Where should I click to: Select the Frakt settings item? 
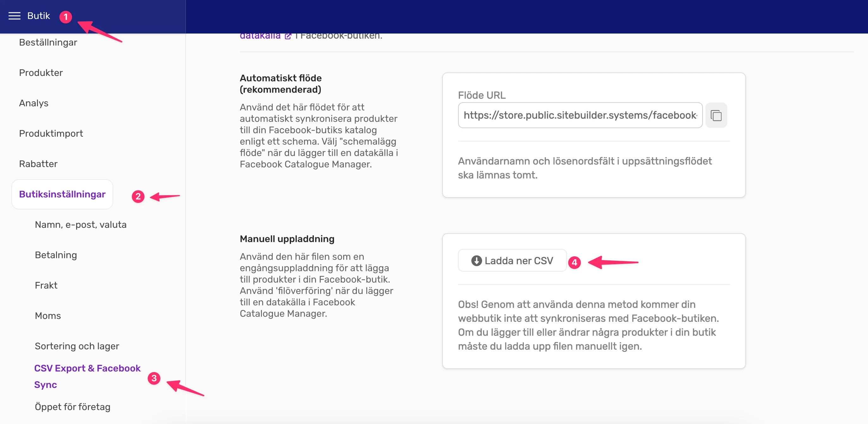46,285
